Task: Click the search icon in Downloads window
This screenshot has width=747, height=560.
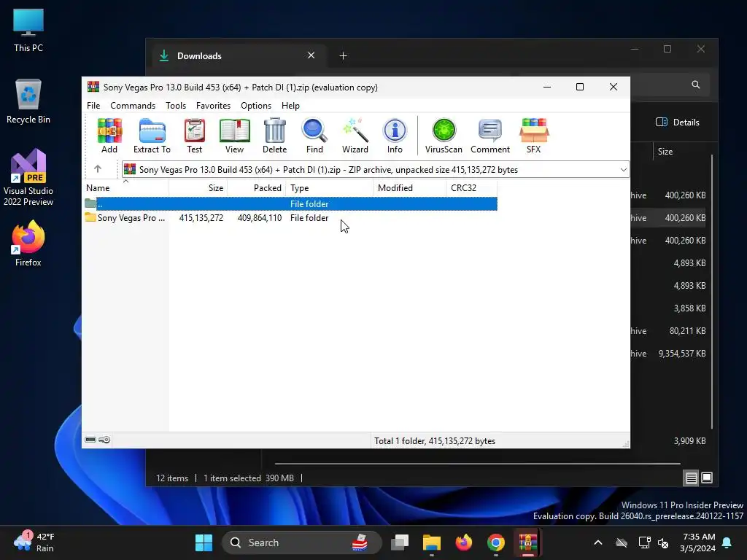Action: 695,85
